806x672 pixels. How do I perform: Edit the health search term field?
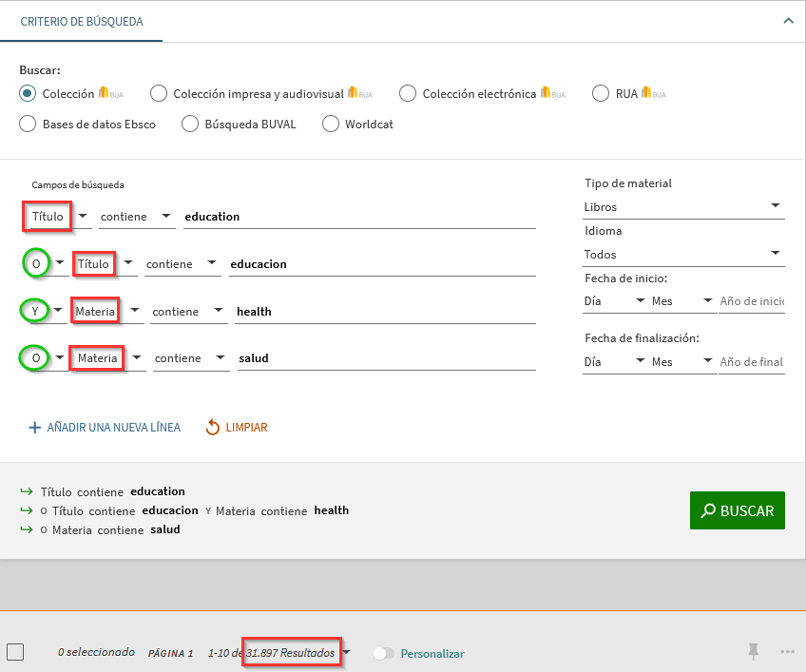386,311
